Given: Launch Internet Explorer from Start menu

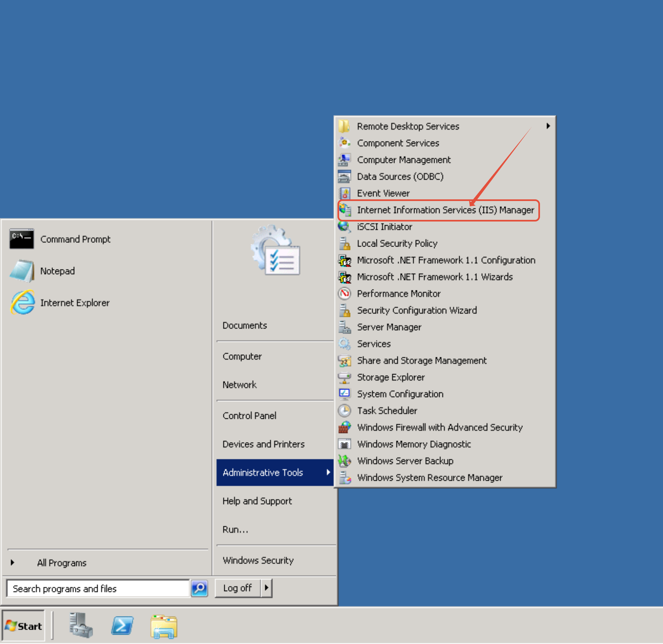Looking at the screenshot, I should tap(107, 303).
